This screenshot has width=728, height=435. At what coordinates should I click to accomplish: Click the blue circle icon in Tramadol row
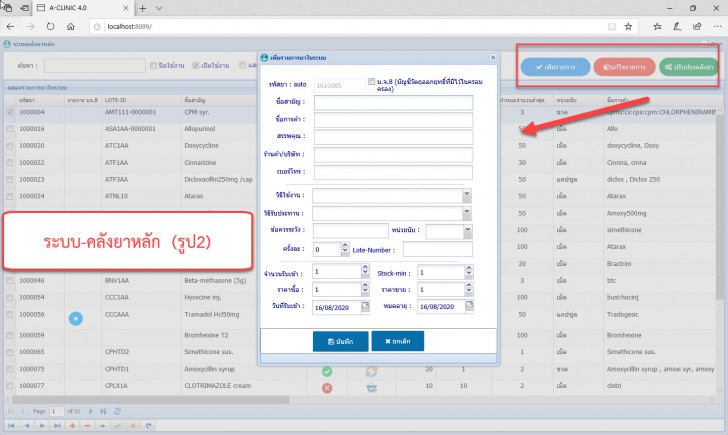(76, 318)
